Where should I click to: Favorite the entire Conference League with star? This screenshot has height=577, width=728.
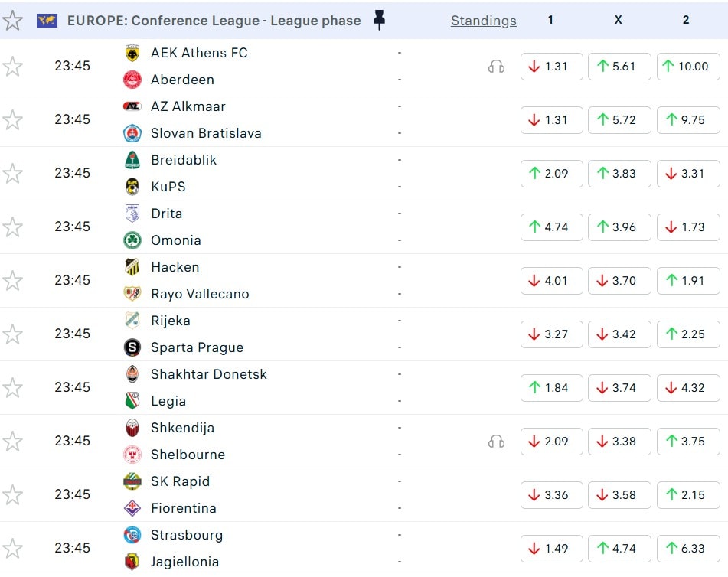click(x=12, y=21)
